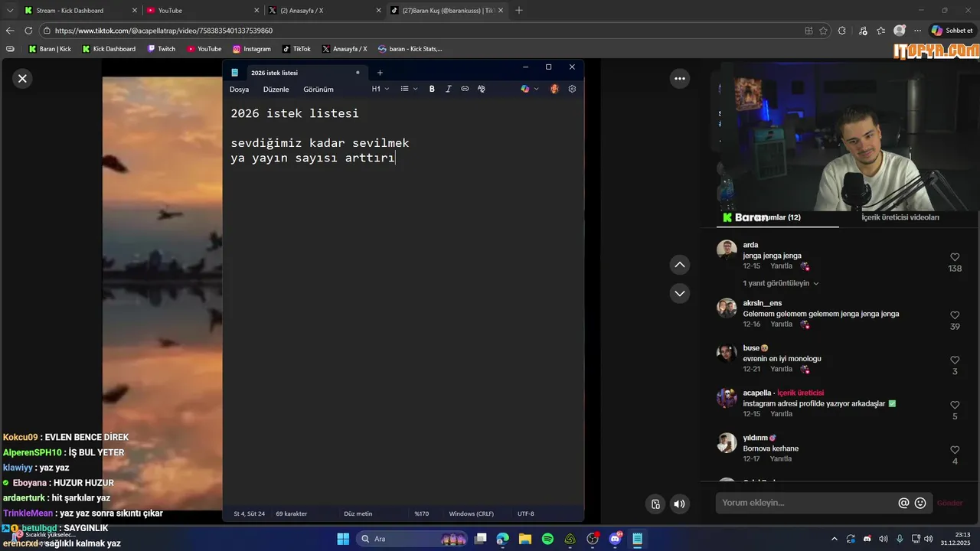Open the Instagram bookmark
This screenshot has height=551, width=980.
[252, 49]
